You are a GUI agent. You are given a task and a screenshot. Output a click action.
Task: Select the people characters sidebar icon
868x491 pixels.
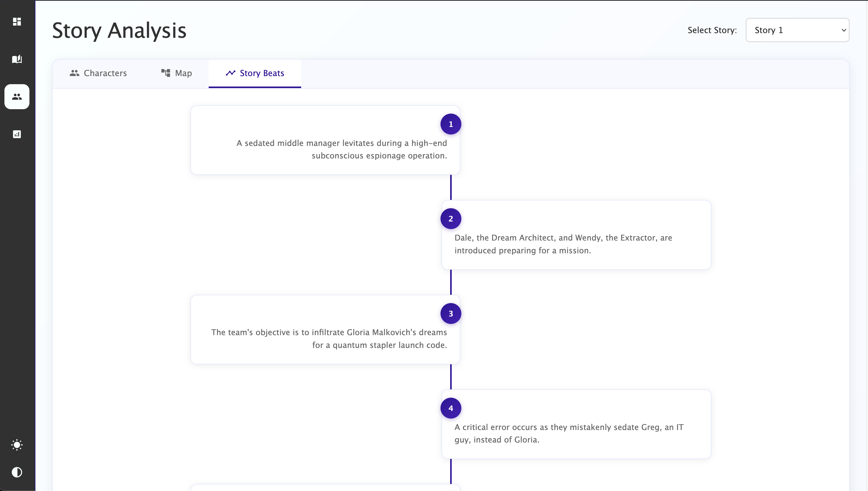[17, 97]
